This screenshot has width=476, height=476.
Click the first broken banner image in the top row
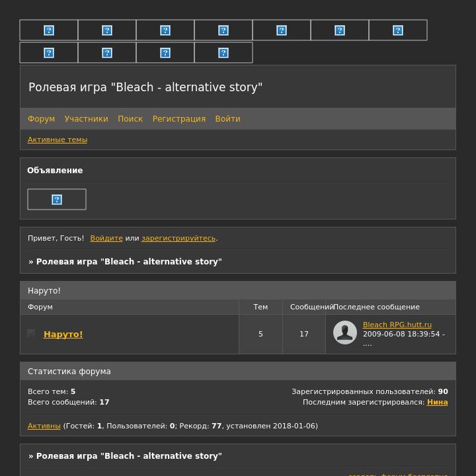coord(48,30)
